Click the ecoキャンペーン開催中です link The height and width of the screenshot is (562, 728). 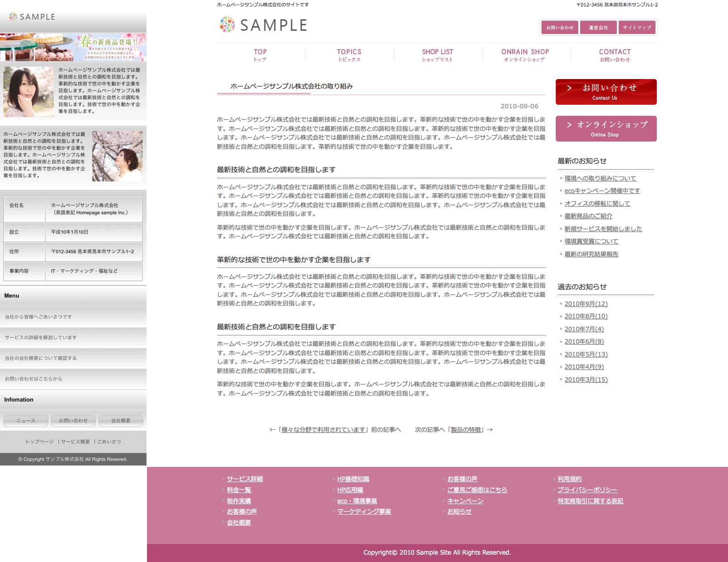click(602, 191)
